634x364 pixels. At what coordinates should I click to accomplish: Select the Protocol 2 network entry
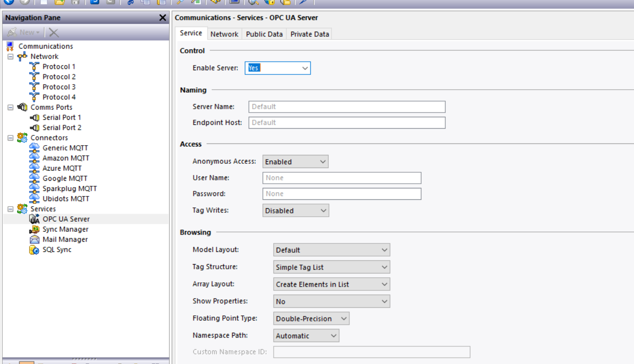(59, 77)
